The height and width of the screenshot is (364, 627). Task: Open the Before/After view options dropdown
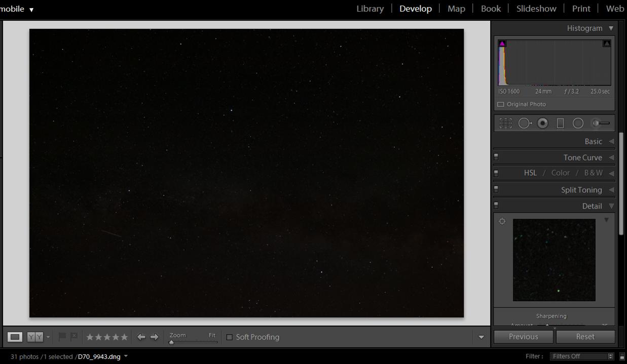click(48, 337)
